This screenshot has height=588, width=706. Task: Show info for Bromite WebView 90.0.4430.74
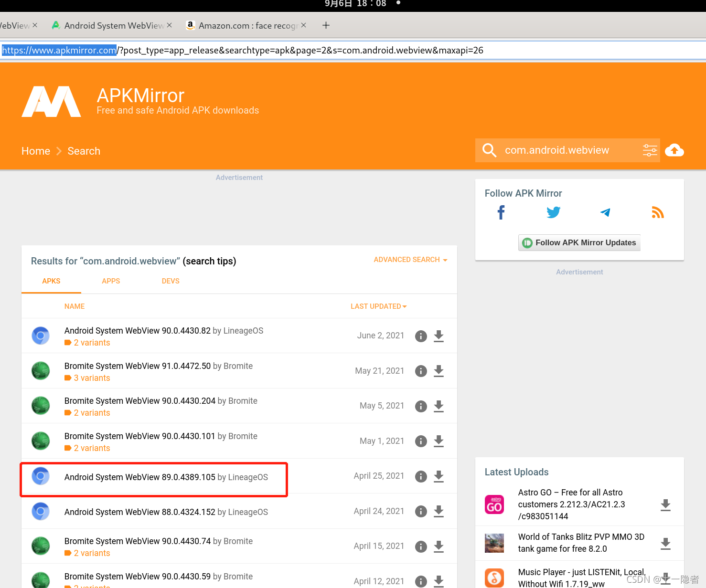(421, 546)
